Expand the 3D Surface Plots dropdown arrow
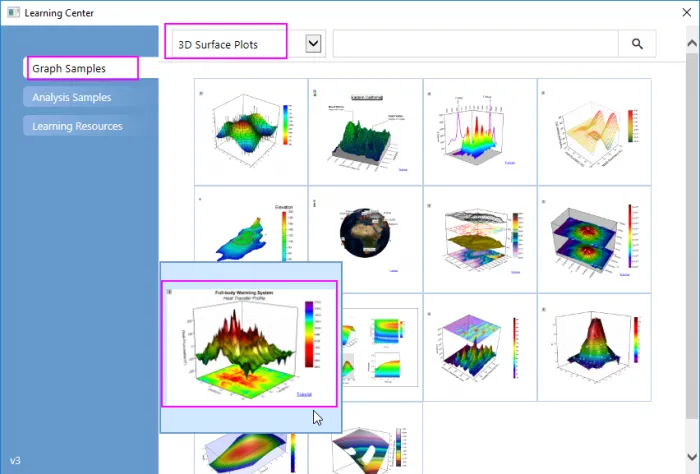 313,44
